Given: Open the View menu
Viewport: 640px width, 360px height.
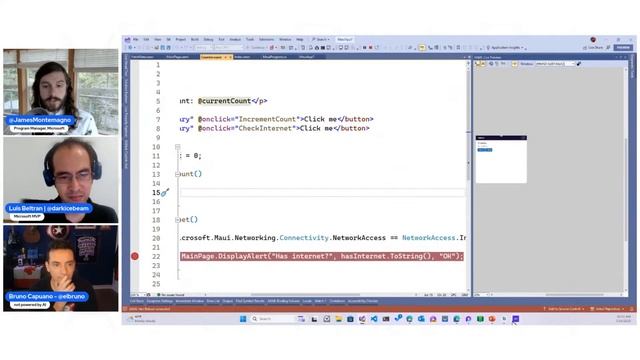Looking at the screenshot, I should point(158,40).
